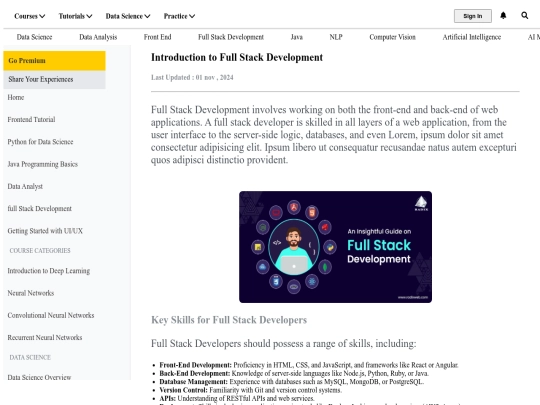This screenshot has height=405, width=540.
Task: Click the Go Premium button
Action: click(54, 61)
